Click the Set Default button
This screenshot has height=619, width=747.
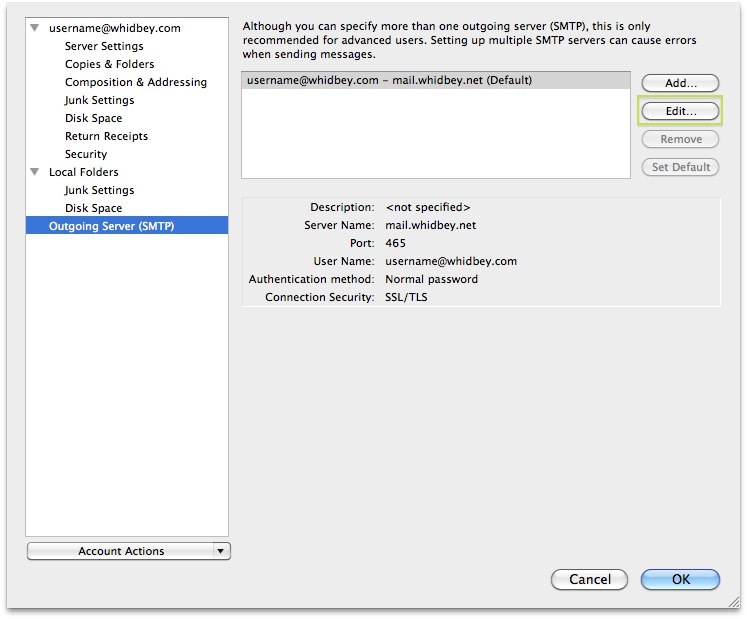pos(680,167)
